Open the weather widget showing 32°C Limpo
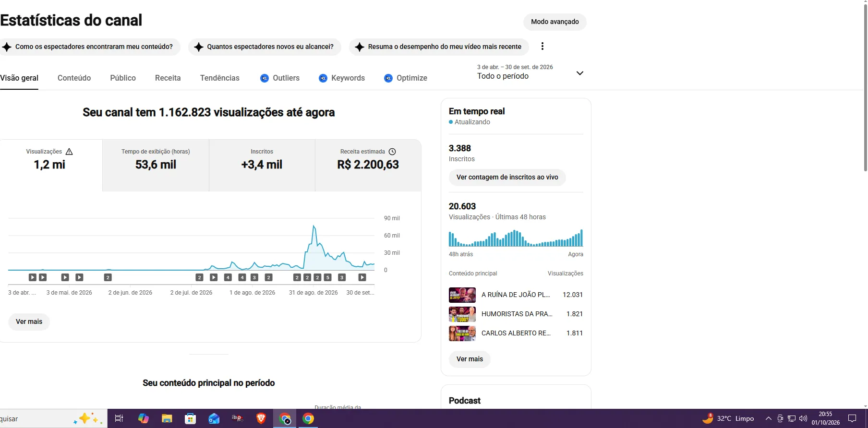868x428 pixels. pyautogui.click(x=728, y=418)
